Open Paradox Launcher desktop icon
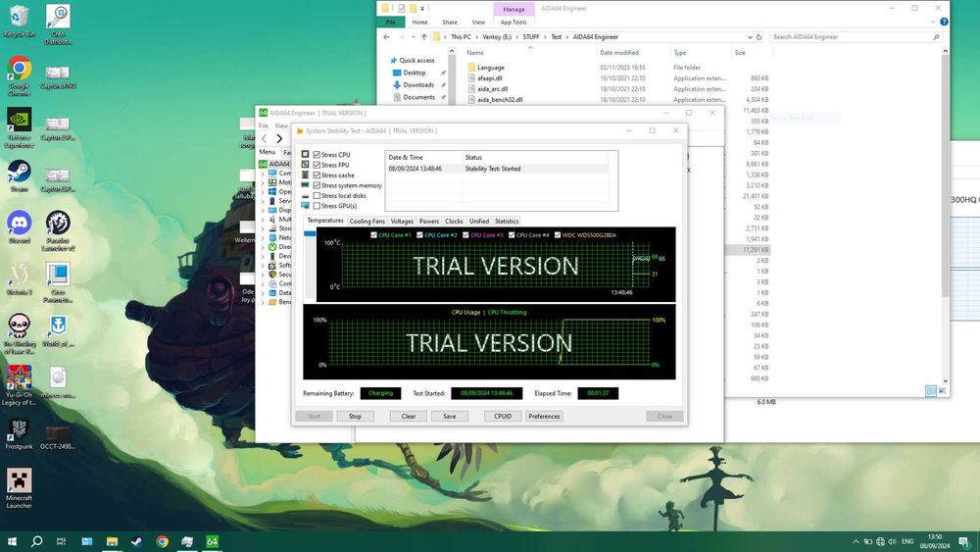The image size is (980, 552). coord(58,230)
